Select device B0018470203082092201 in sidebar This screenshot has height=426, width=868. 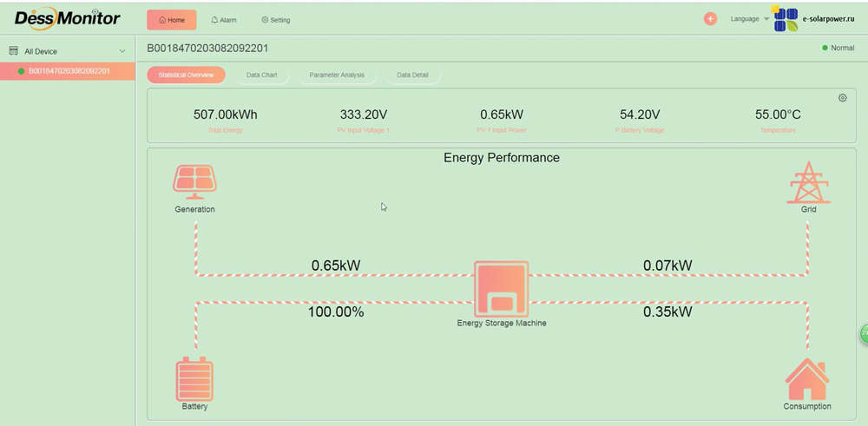(69, 71)
